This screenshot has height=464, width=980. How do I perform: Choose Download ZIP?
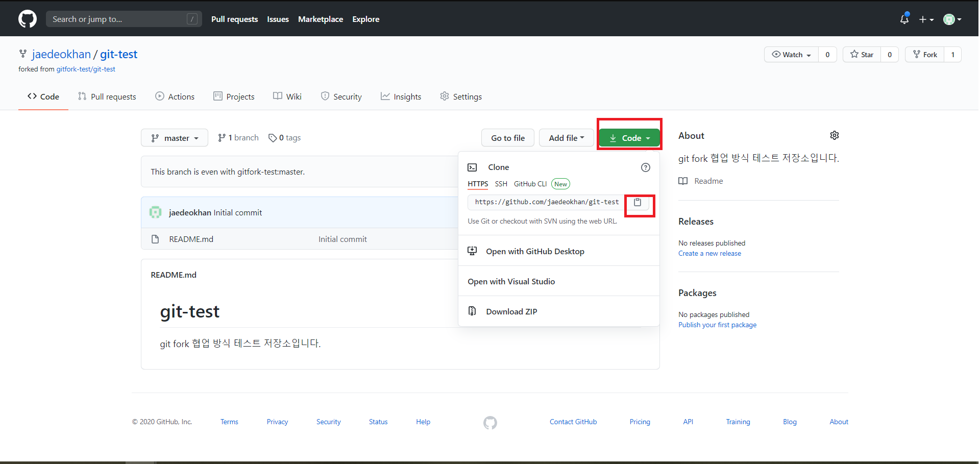tap(559, 311)
